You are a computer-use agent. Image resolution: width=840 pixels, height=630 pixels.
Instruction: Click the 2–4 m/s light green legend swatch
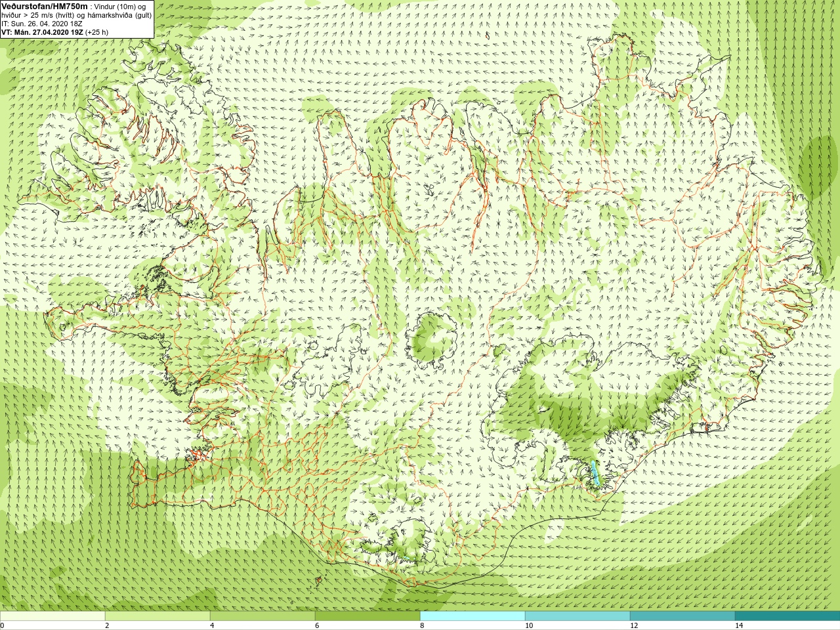[x=157, y=616]
